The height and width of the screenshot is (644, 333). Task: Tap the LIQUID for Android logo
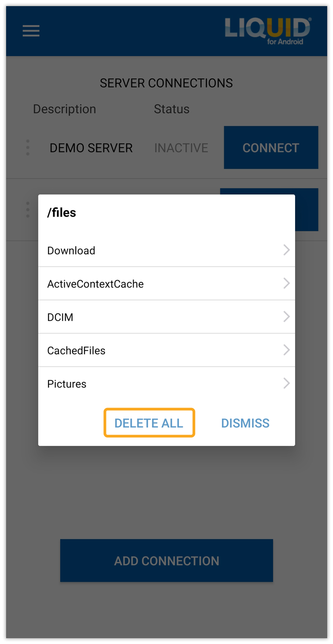tap(268, 31)
